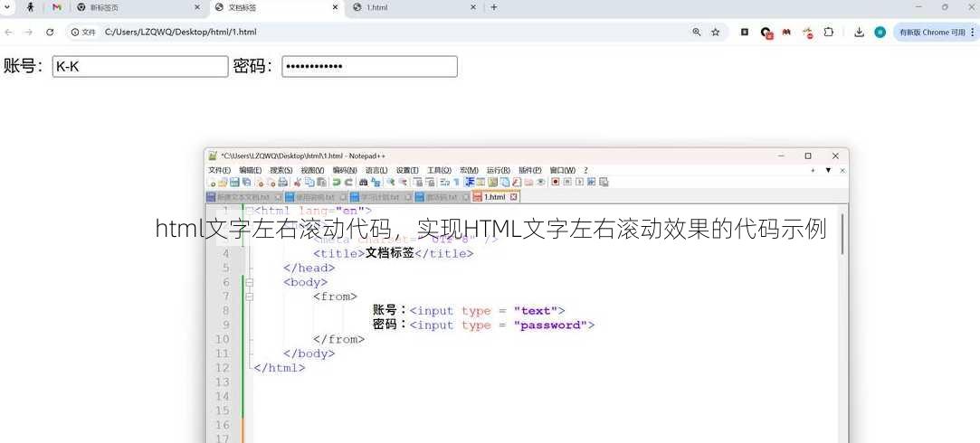The height and width of the screenshot is (443, 980).
Task: Open the 视图(V) menu in Notepad++
Action: click(312, 170)
